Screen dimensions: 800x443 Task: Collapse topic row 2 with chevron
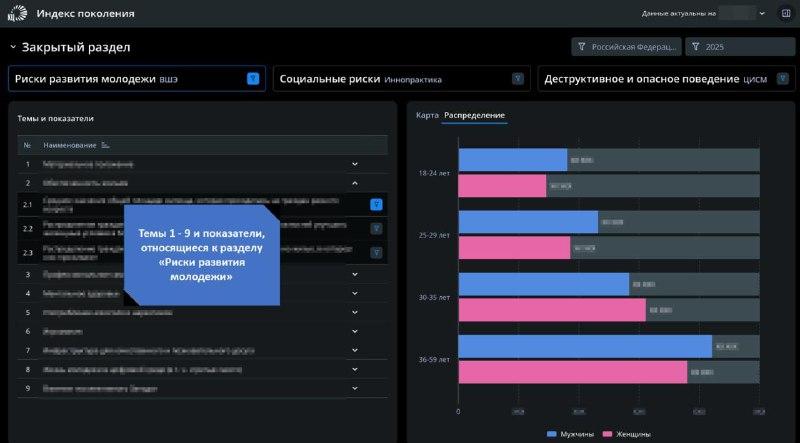(x=354, y=183)
